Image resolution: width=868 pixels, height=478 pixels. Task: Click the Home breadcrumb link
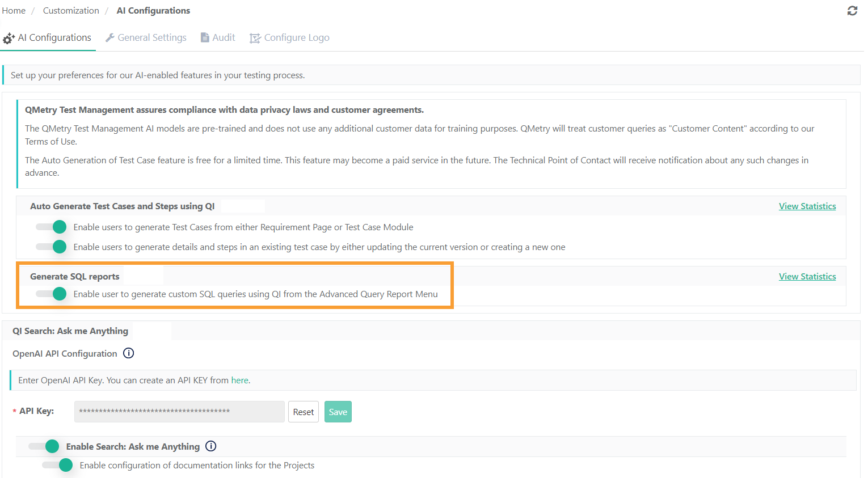14,10
